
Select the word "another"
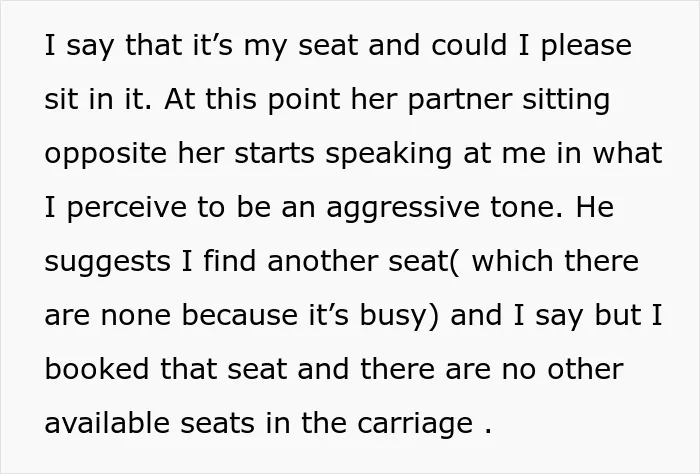[x=323, y=261]
